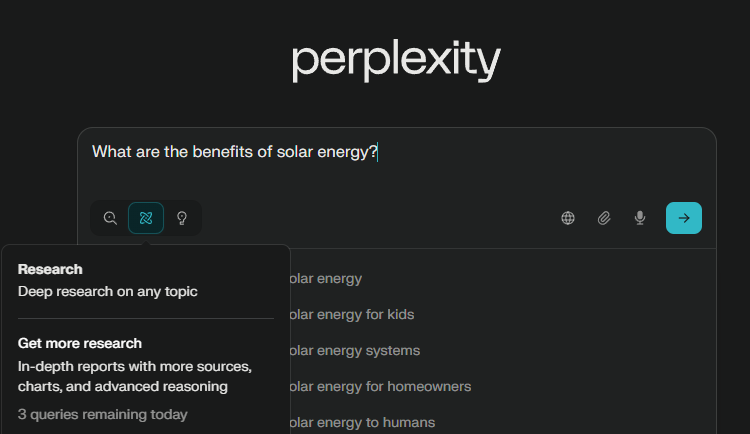Click "Deep research on any topic" description

108,291
